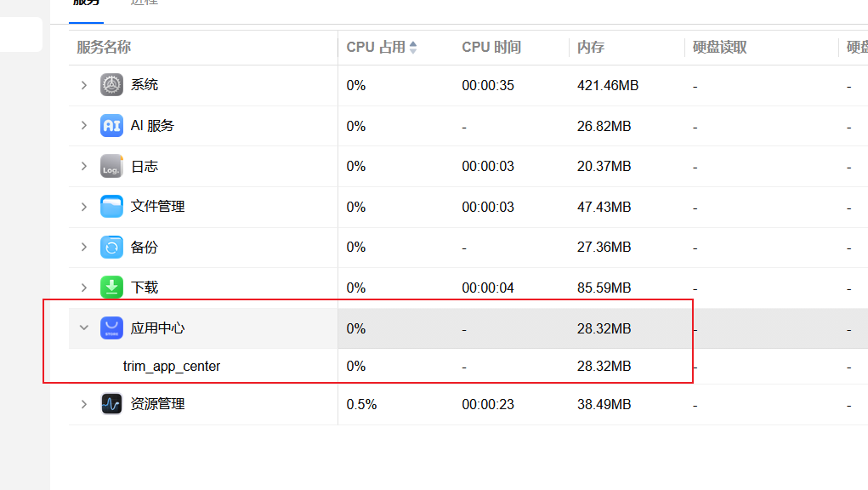Expand the AI 服务 row
Screen dimensions: 868x490
coord(83,126)
